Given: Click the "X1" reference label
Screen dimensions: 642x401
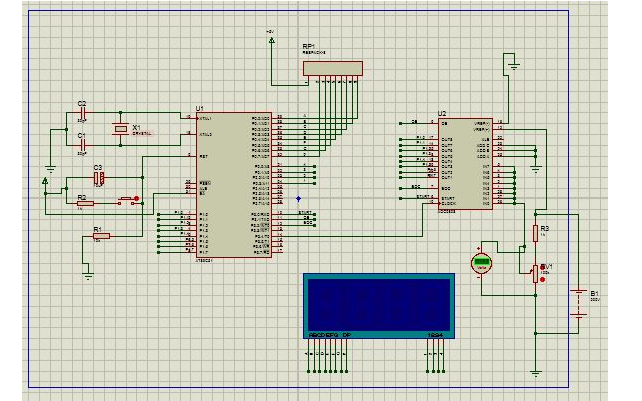Looking at the screenshot, I should 136,128.
